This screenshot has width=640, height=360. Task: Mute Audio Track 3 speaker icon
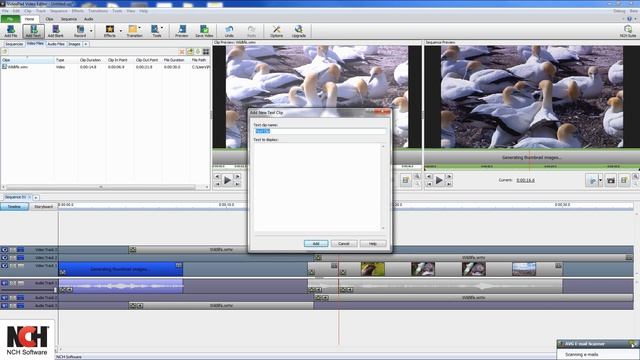coord(4,305)
